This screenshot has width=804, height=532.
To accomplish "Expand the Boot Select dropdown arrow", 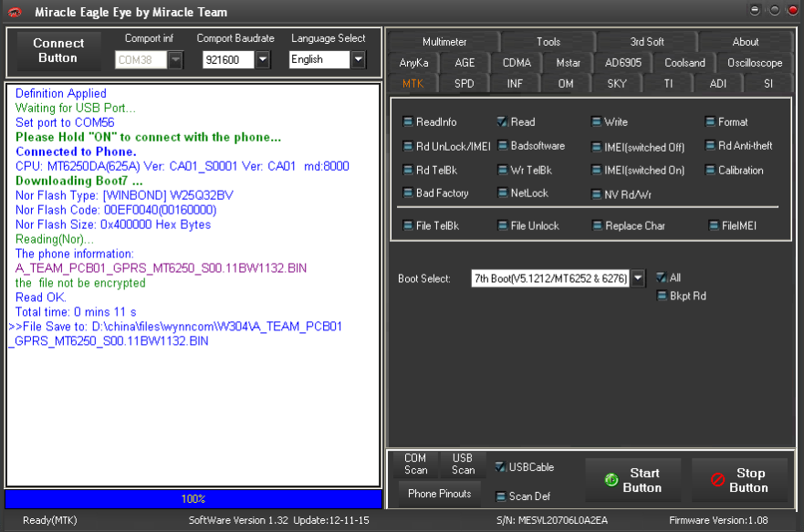I will (637, 278).
